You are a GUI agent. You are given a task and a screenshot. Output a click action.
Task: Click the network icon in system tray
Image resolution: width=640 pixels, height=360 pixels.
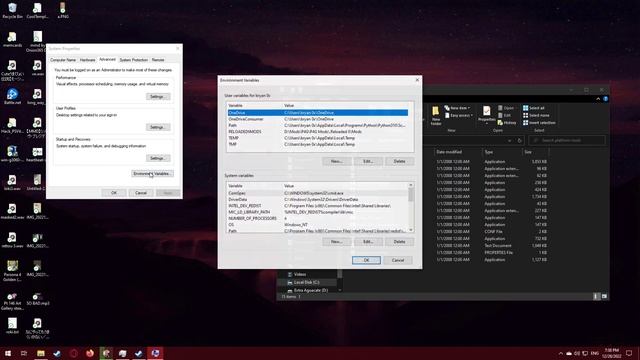coord(585,353)
